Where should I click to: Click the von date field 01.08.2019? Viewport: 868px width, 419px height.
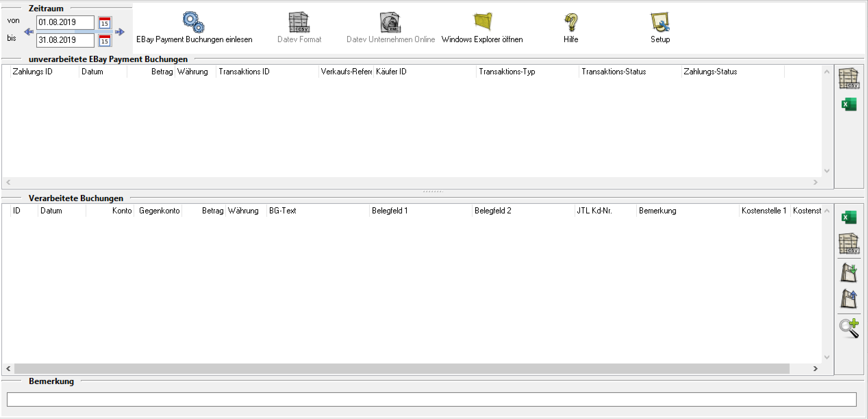(65, 23)
